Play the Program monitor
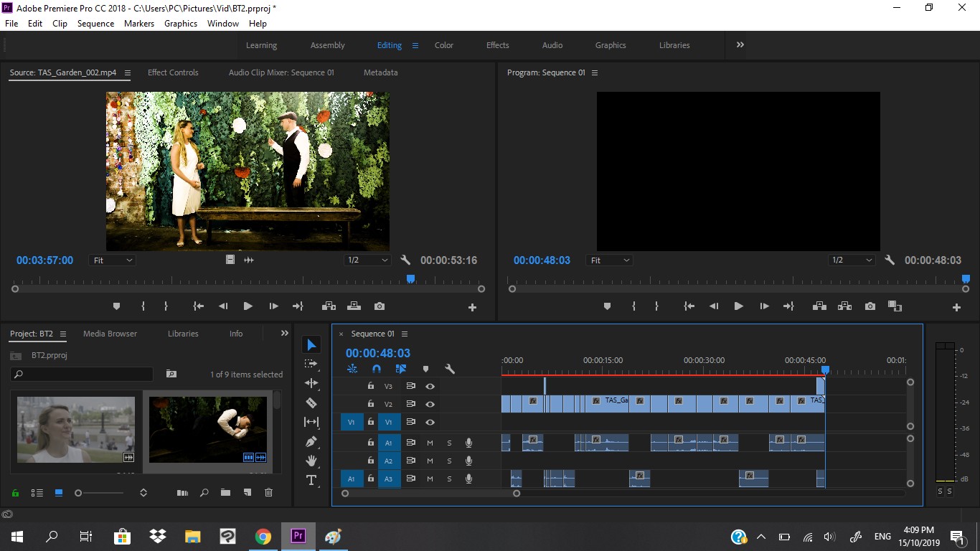Screen dimensions: 980x551 click(738, 306)
